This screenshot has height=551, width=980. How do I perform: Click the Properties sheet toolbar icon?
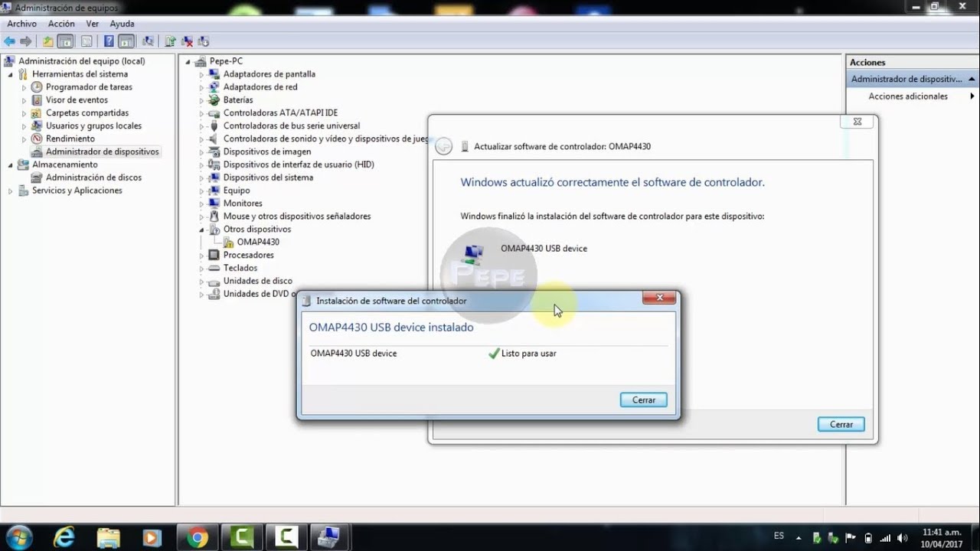(87, 41)
